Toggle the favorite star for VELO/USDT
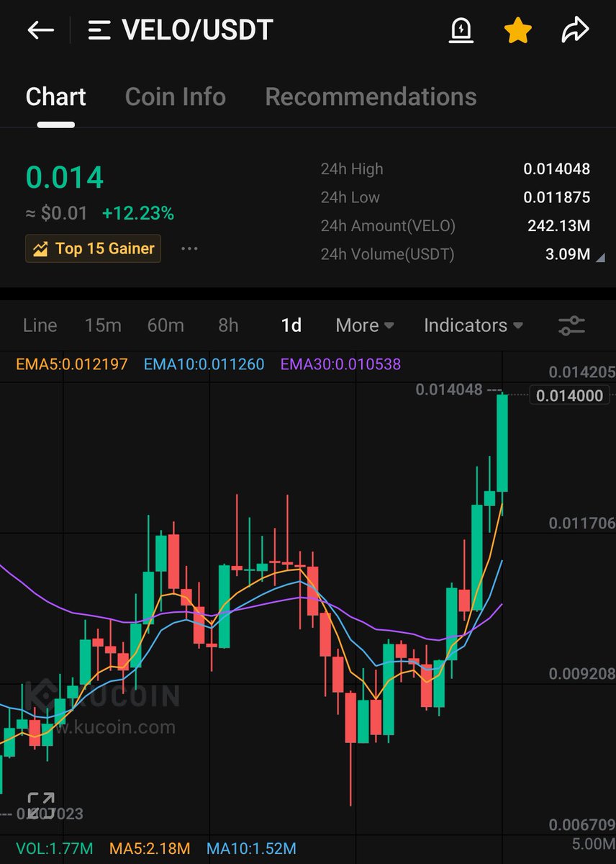616x864 pixels. [517, 30]
